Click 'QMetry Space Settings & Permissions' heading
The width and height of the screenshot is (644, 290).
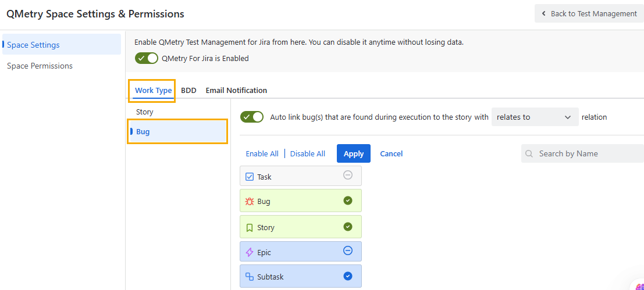click(95, 13)
